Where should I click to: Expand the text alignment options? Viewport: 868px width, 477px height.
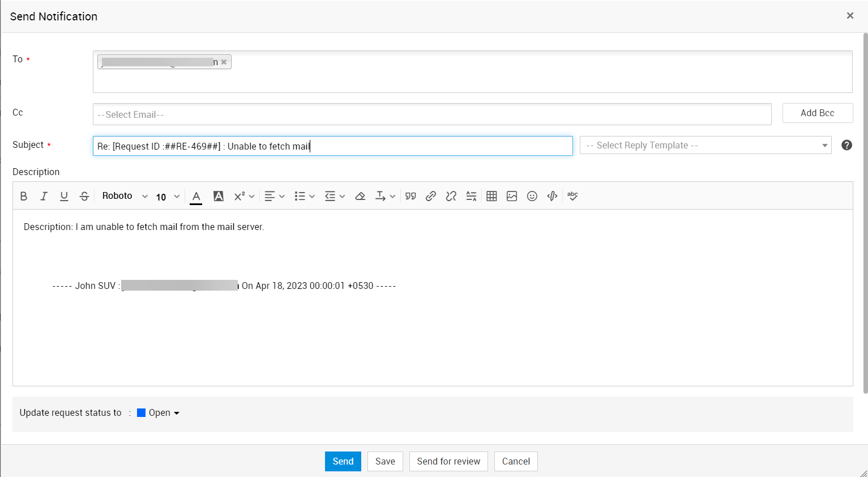click(x=275, y=196)
